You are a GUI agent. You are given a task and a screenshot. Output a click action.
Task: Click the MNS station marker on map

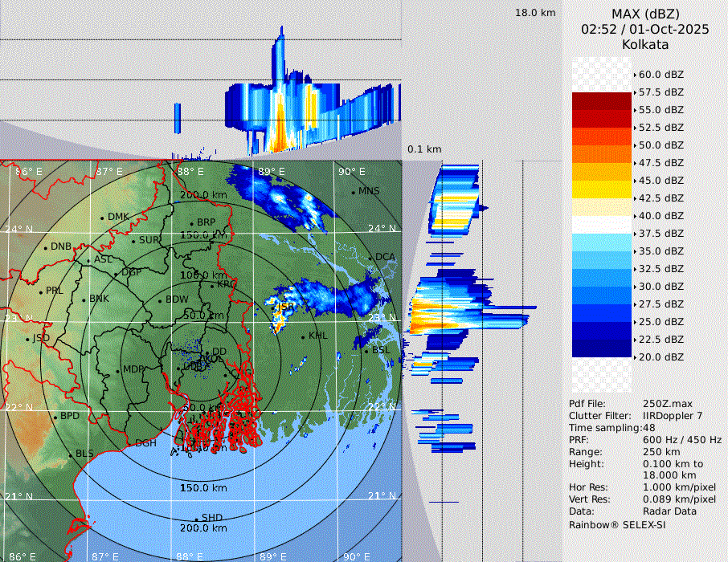pos(353,192)
